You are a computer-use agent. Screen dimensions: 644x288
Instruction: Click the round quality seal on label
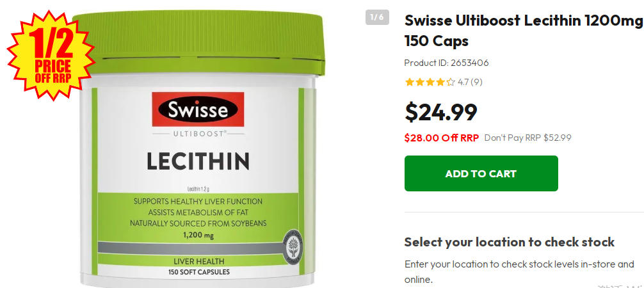293,247
